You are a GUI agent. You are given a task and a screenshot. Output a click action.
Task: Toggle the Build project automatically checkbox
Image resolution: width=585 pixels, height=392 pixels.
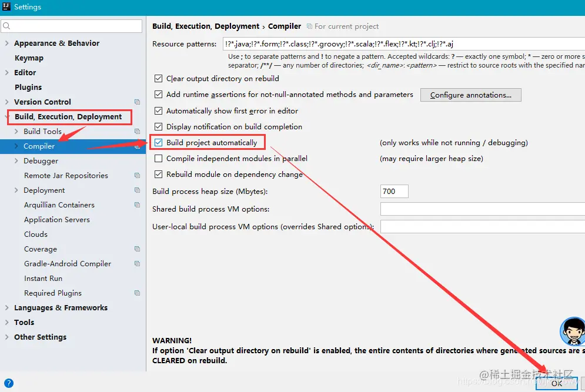pos(159,142)
